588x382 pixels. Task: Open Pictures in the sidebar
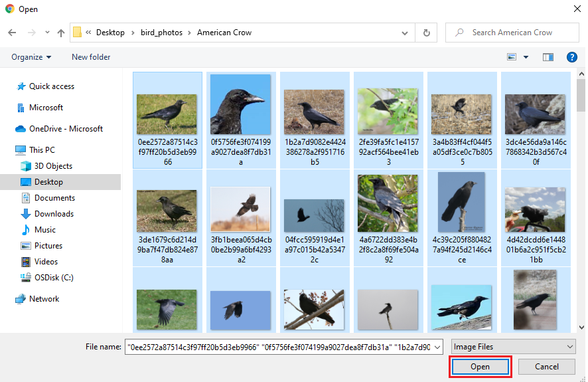click(41, 246)
